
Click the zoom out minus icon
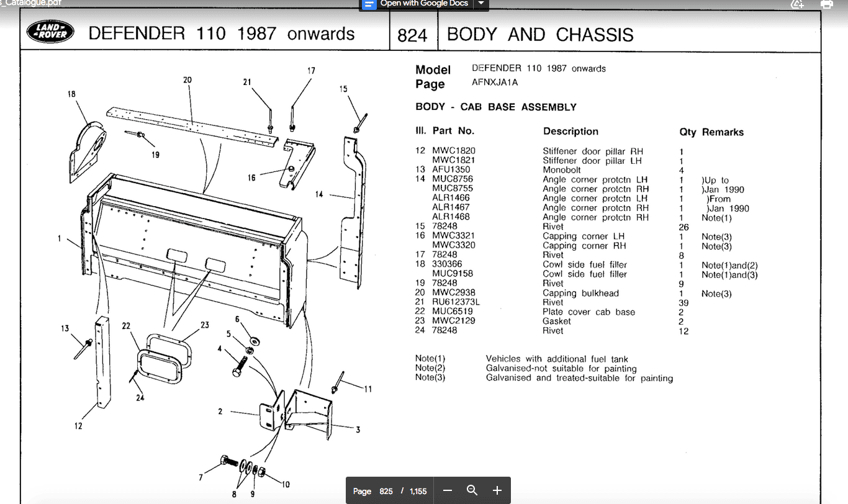pos(448,490)
